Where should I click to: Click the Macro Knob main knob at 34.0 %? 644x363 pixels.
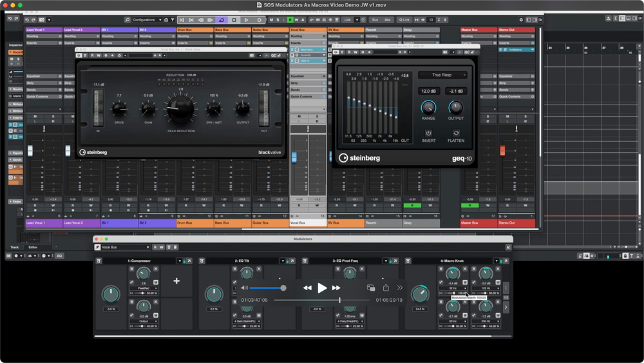[419, 294]
